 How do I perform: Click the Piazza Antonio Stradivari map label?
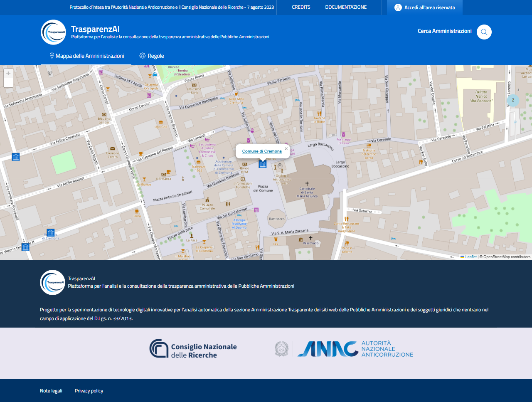(173, 196)
